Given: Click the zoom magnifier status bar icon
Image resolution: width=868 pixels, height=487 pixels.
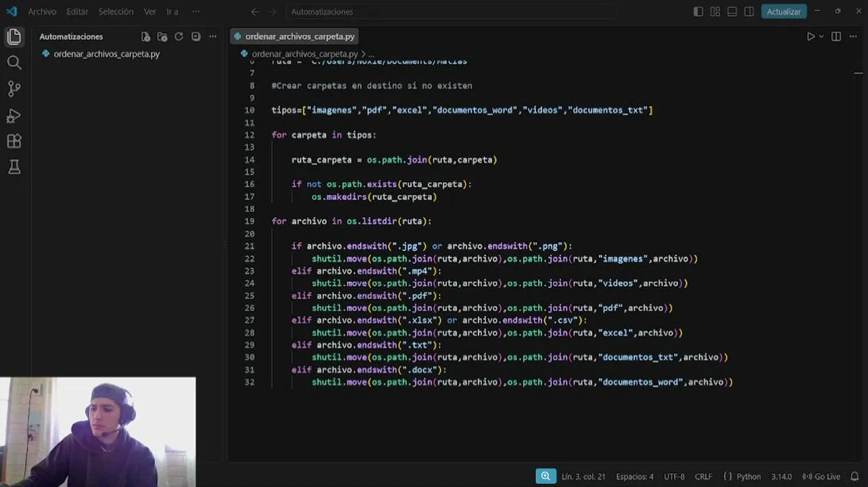Looking at the screenshot, I should 546,476.
